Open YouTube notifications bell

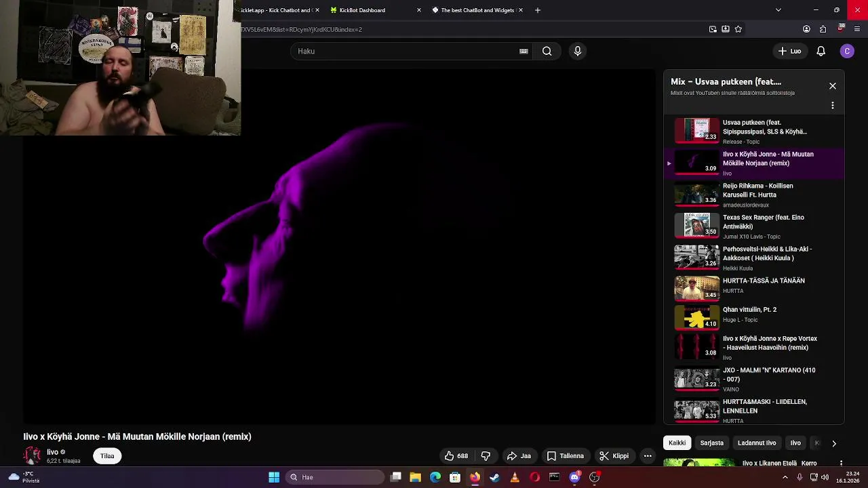pos(821,51)
